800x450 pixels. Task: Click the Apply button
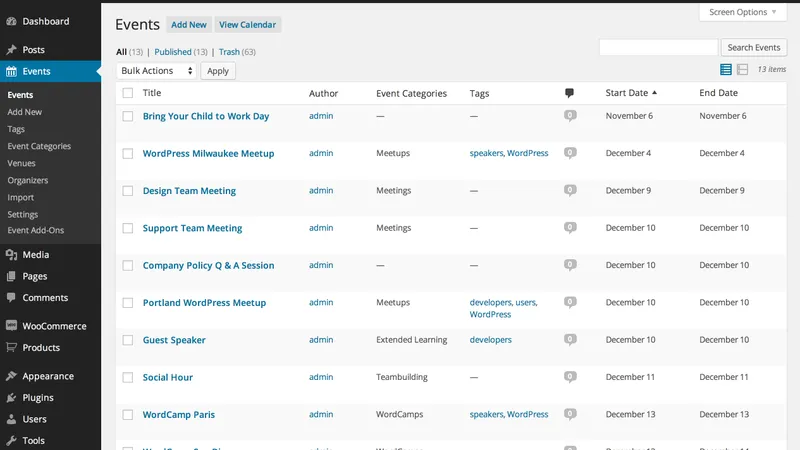pos(218,71)
